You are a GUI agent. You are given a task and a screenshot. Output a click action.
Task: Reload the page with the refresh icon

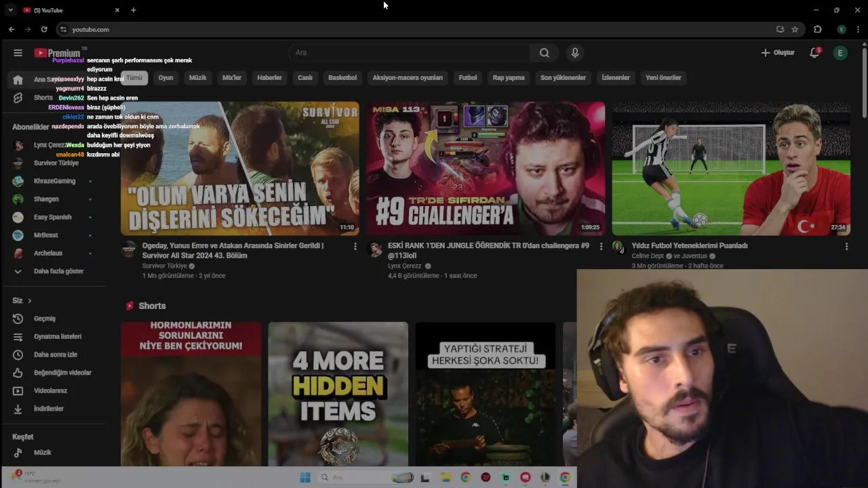[44, 29]
